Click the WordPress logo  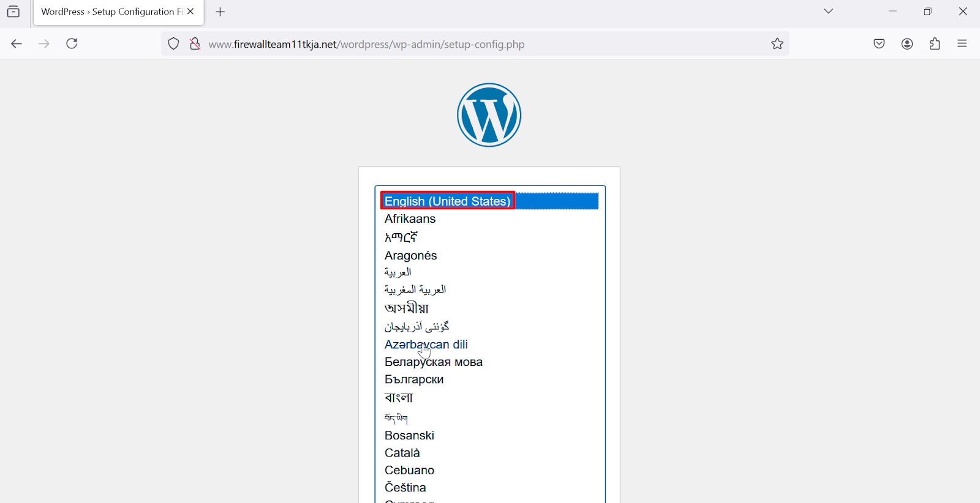click(x=489, y=115)
